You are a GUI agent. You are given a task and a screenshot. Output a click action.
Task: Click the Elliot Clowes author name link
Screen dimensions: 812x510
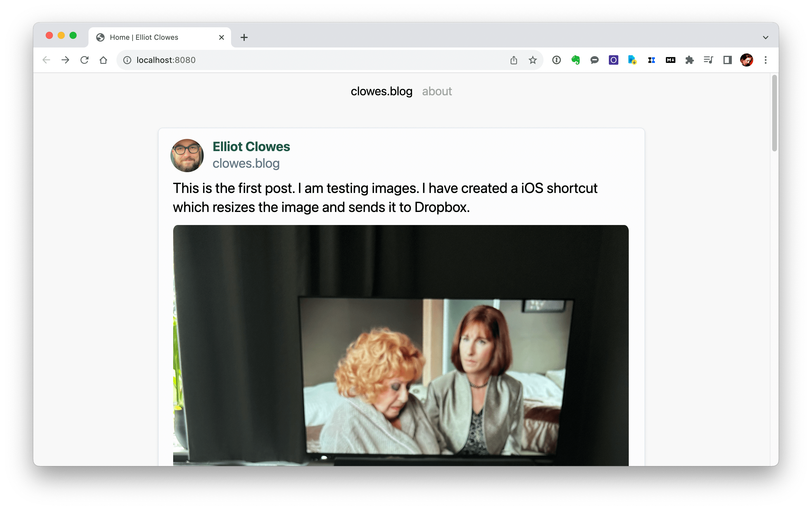pos(251,147)
